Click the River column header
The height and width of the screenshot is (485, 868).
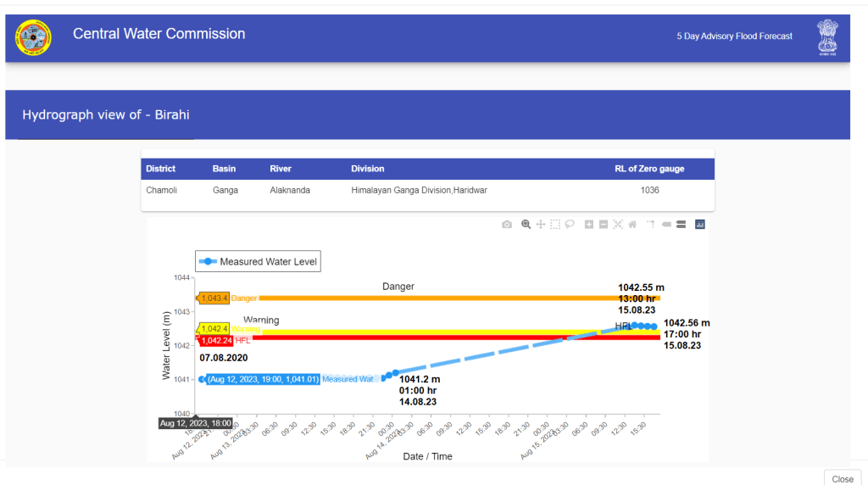point(281,169)
